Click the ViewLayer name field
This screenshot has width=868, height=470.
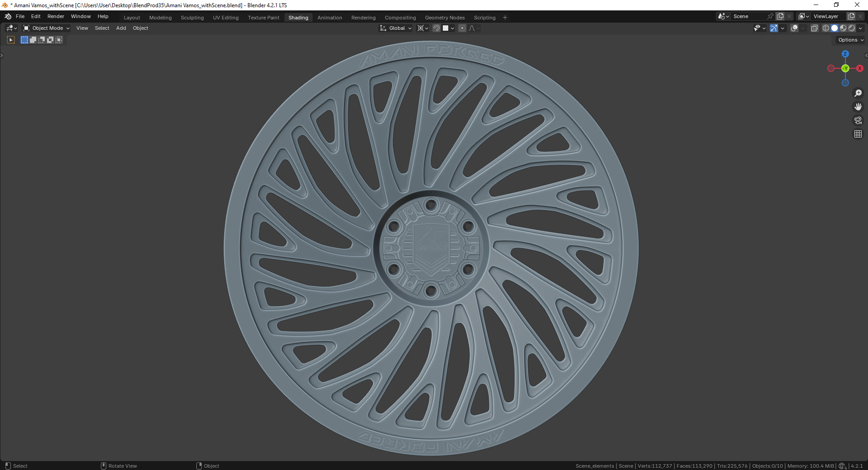pos(828,16)
